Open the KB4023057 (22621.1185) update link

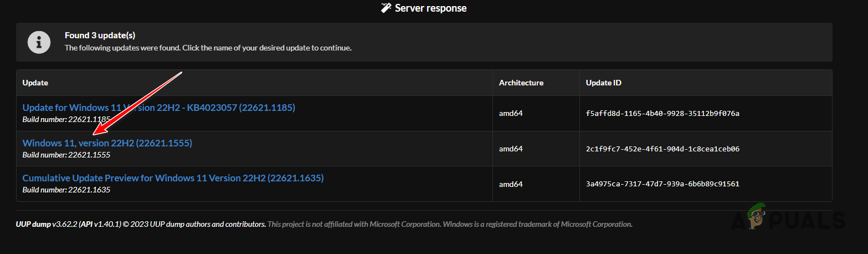pos(158,108)
